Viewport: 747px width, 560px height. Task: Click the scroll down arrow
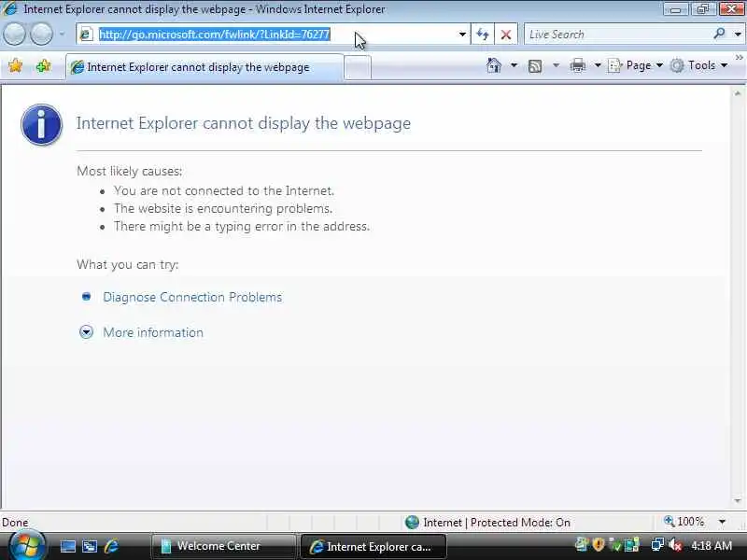coord(738,500)
